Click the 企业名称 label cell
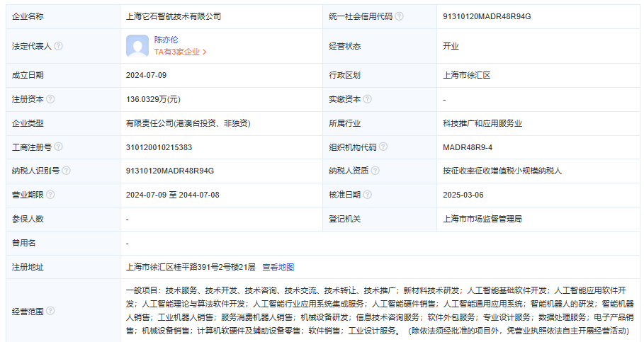 (63, 17)
